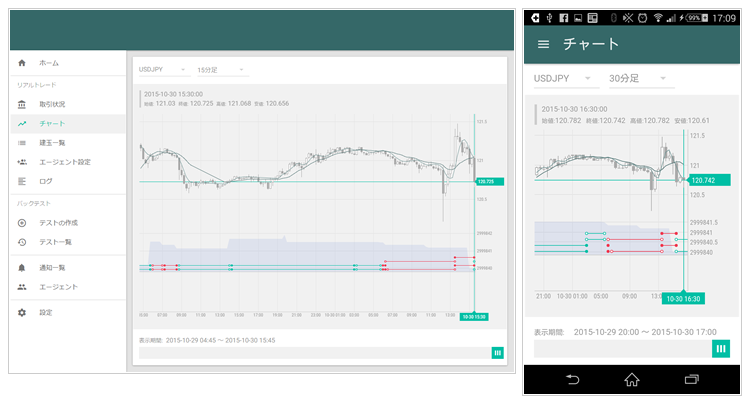Open the エージェント menu item in sidebar

pyautogui.click(x=68, y=287)
